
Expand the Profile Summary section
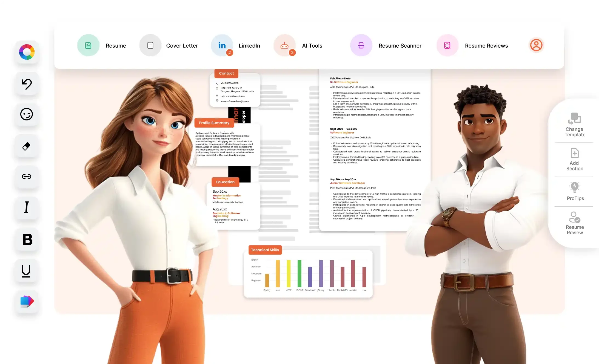214,123
